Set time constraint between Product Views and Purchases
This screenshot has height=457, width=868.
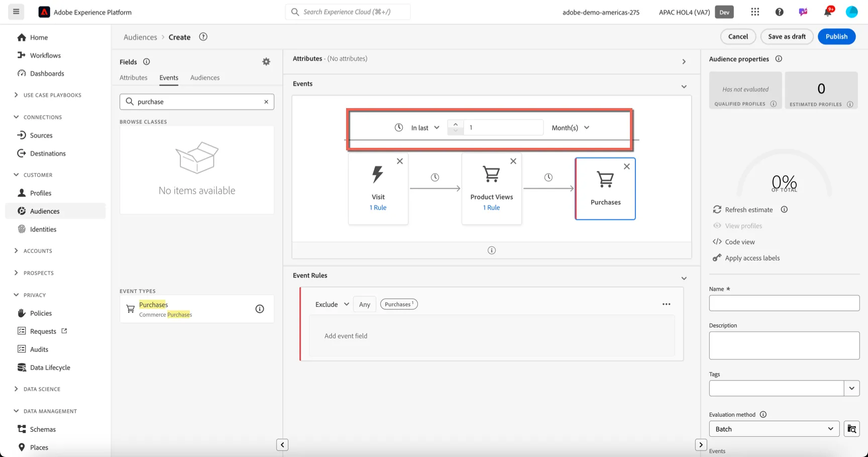point(549,177)
